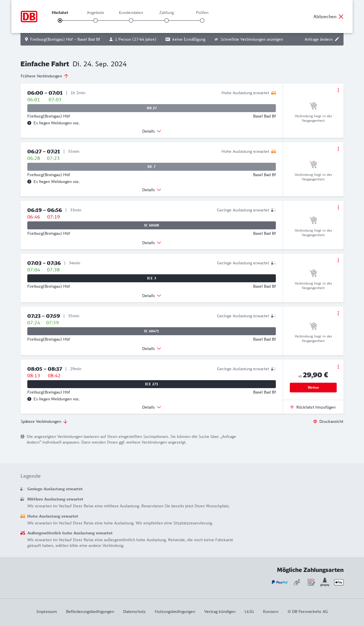Open three-dot menu for RB 27 connection
Image resolution: width=364 pixels, height=626 pixels.
click(x=338, y=90)
